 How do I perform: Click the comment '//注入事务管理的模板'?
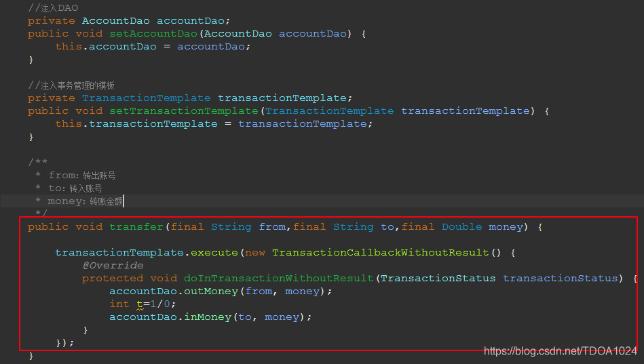tap(71, 85)
